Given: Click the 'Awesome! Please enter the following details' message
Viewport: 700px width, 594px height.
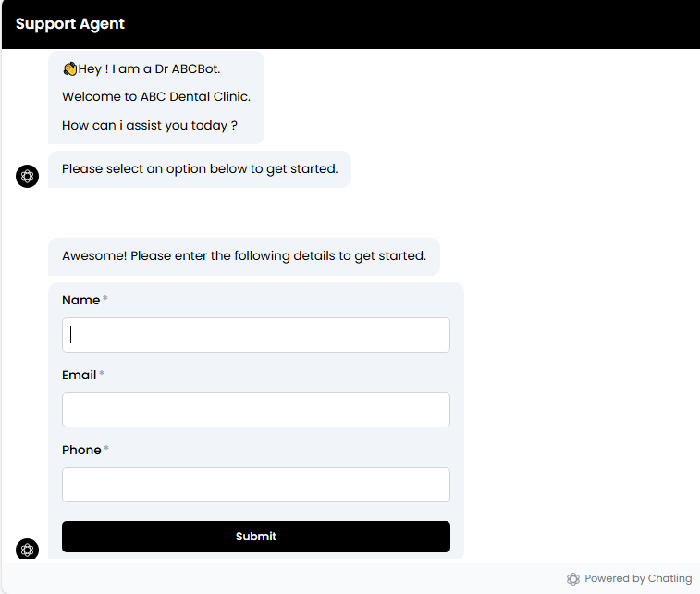Looking at the screenshot, I should tap(244, 256).
